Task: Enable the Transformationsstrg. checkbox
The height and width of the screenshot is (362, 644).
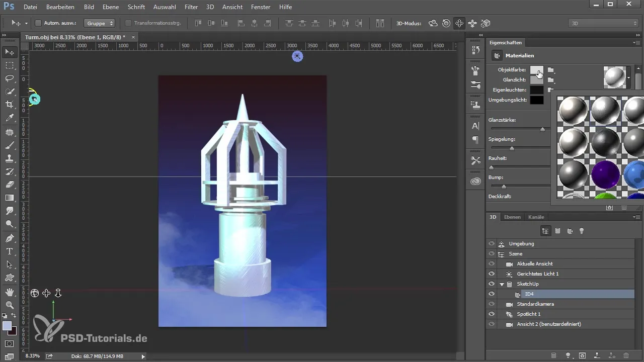Action: pos(128,23)
